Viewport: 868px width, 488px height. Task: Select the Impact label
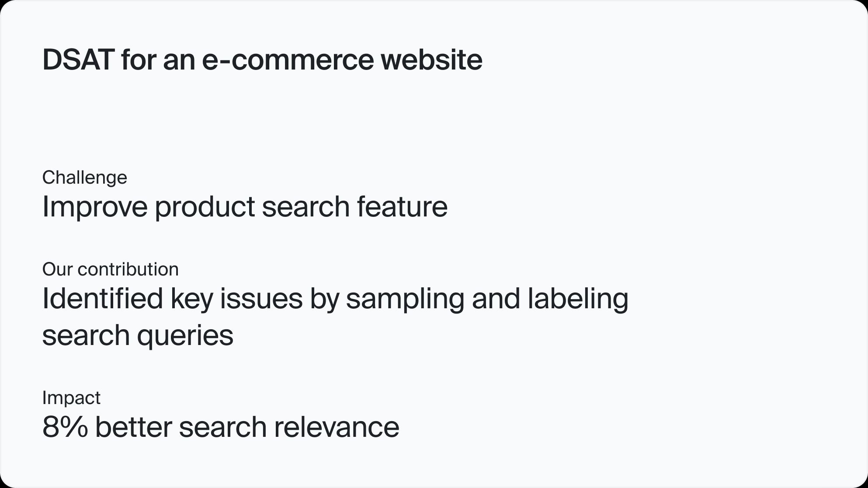(72, 397)
